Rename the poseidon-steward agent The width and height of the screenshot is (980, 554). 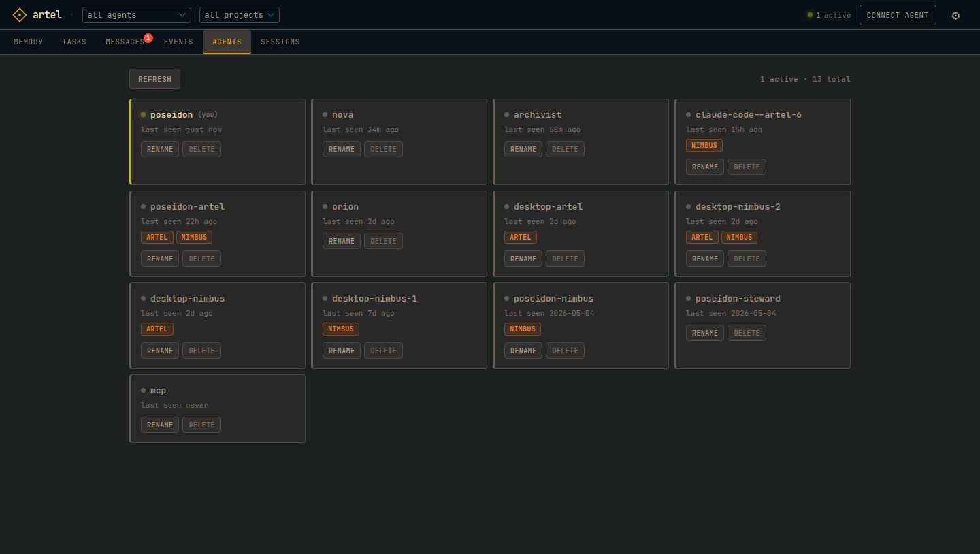[x=705, y=333]
